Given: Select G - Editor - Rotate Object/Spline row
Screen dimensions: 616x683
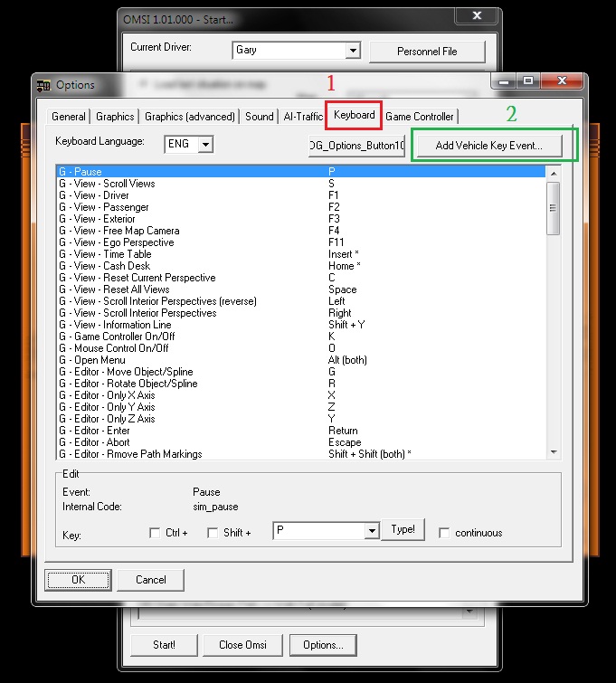Looking at the screenshot, I should coord(301,384).
